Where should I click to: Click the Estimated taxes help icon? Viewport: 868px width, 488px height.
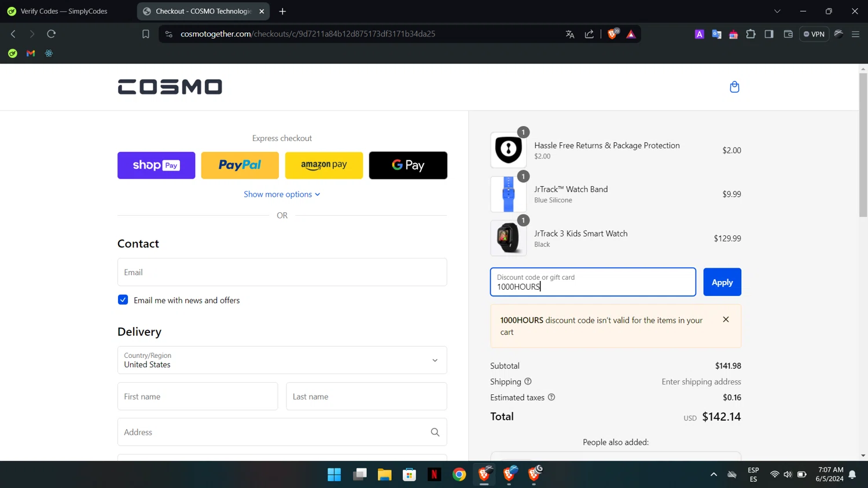click(551, 397)
